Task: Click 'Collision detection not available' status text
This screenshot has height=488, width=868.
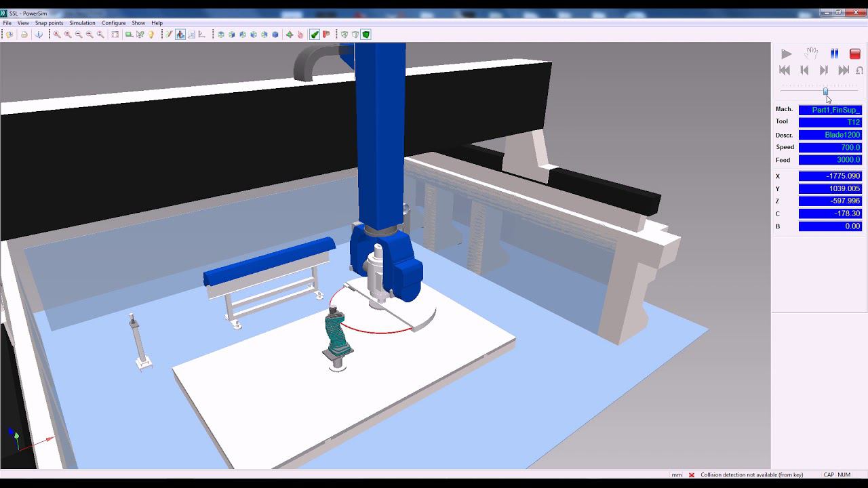Action: [x=751, y=475]
